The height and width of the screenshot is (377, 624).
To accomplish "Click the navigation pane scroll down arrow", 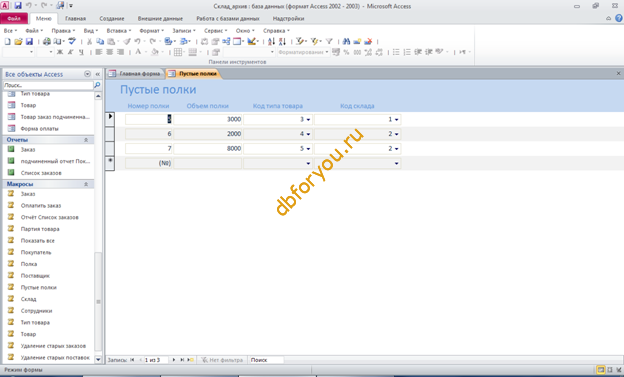I will (98, 359).
